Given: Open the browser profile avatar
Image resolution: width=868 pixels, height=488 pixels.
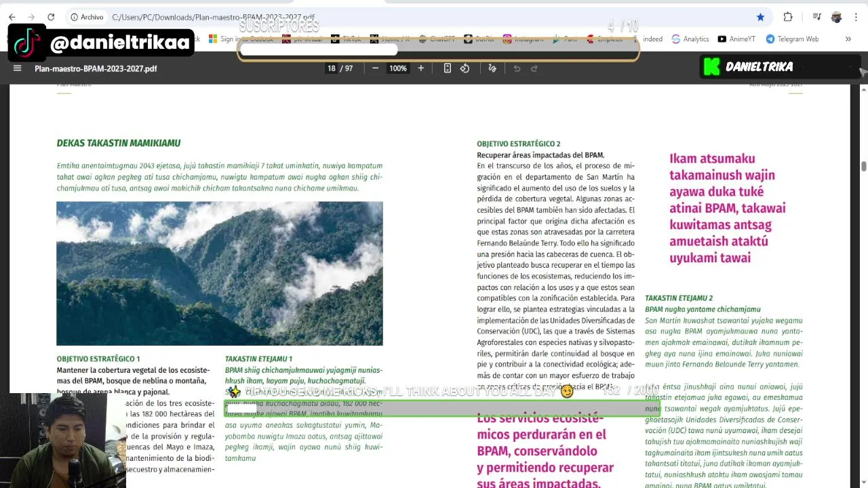Looking at the screenshot, I should (837, 17).
